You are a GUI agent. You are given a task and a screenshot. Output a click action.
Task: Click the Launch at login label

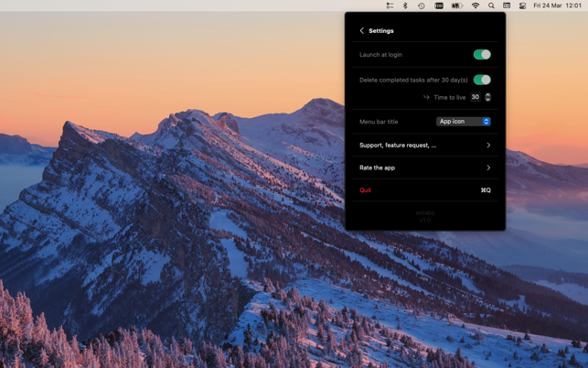point(380,54)
